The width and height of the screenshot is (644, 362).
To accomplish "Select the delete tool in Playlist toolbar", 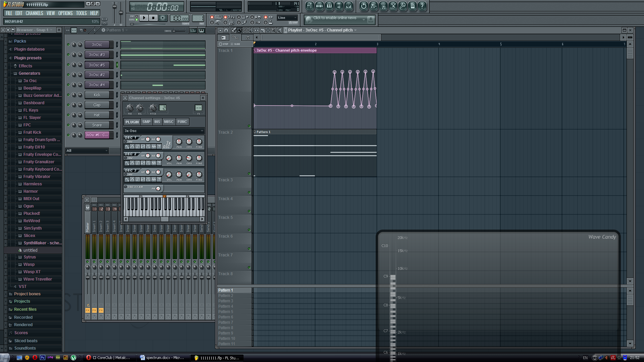I will [245, 30].
